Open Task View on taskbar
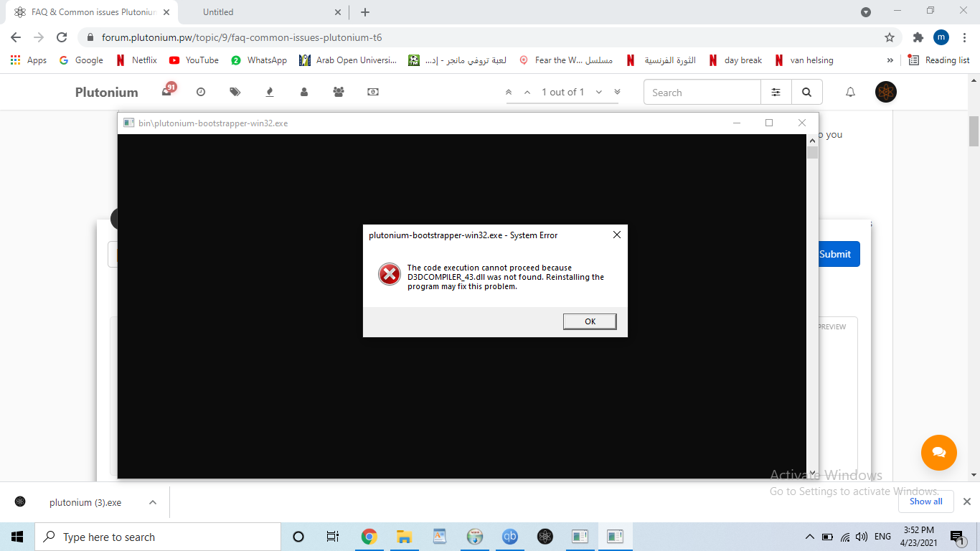 click(333, 537)
